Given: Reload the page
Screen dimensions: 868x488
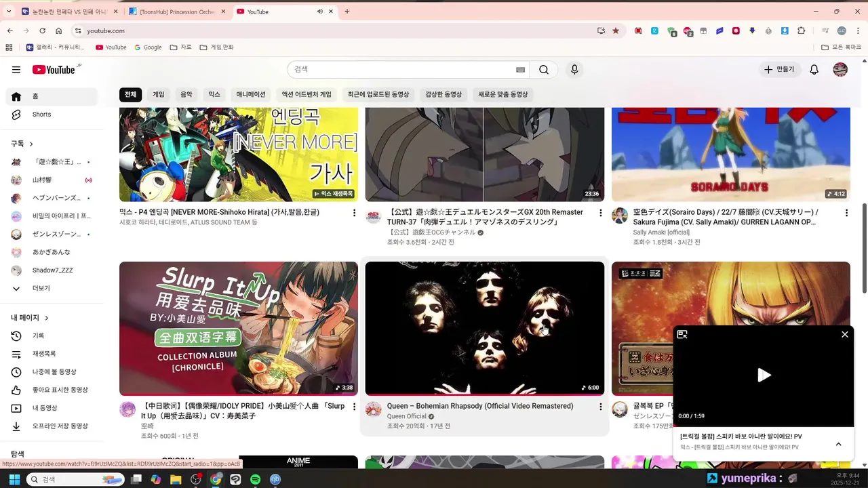Looking at the screenshot, I should [x=42, y=30].
